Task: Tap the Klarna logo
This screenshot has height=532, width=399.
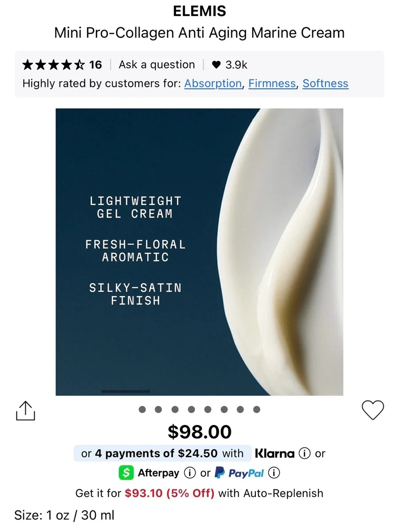Action: pyautogui.click(x=275, y=453)
